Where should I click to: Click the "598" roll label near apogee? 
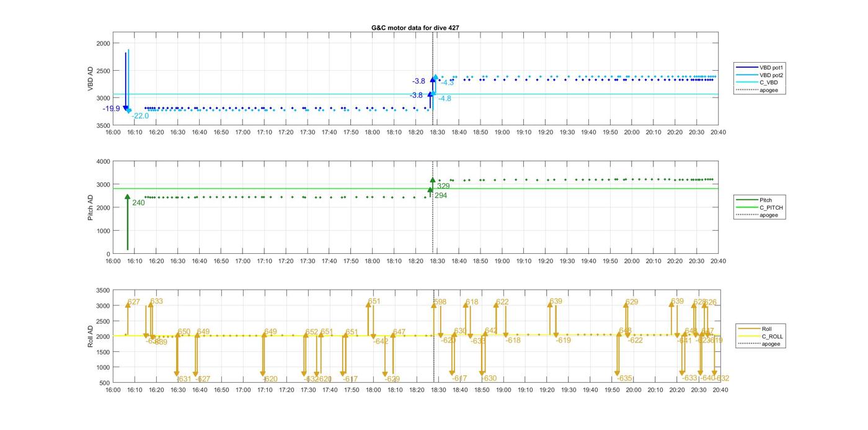[x=440, y=302]
